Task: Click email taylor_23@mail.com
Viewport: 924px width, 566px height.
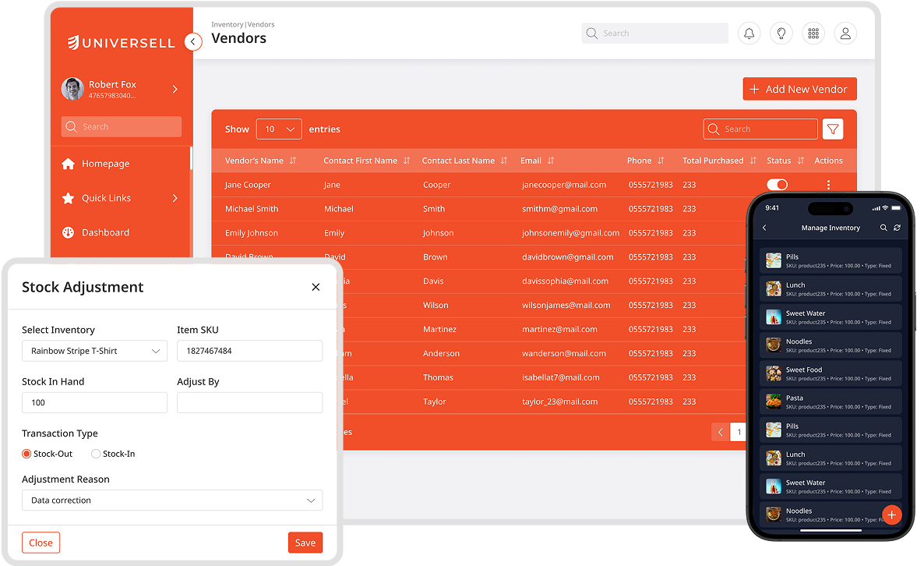Action: coord(560,402)
